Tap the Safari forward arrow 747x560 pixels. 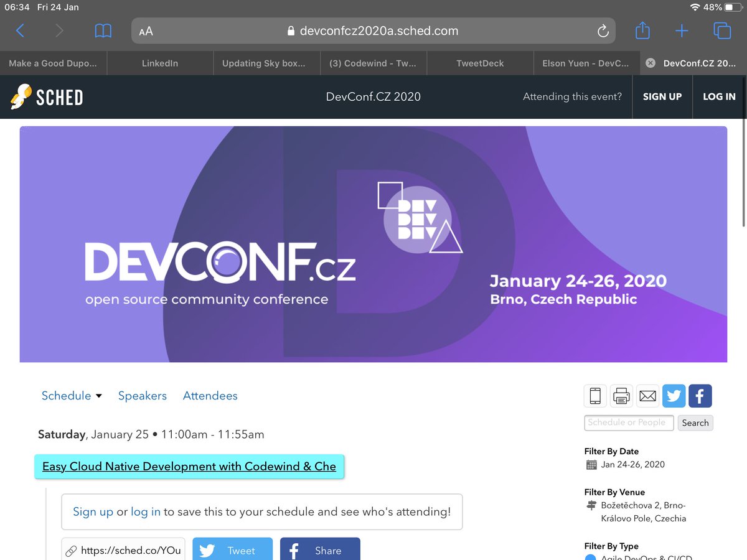pyautogui.click(x=59, y=30)
